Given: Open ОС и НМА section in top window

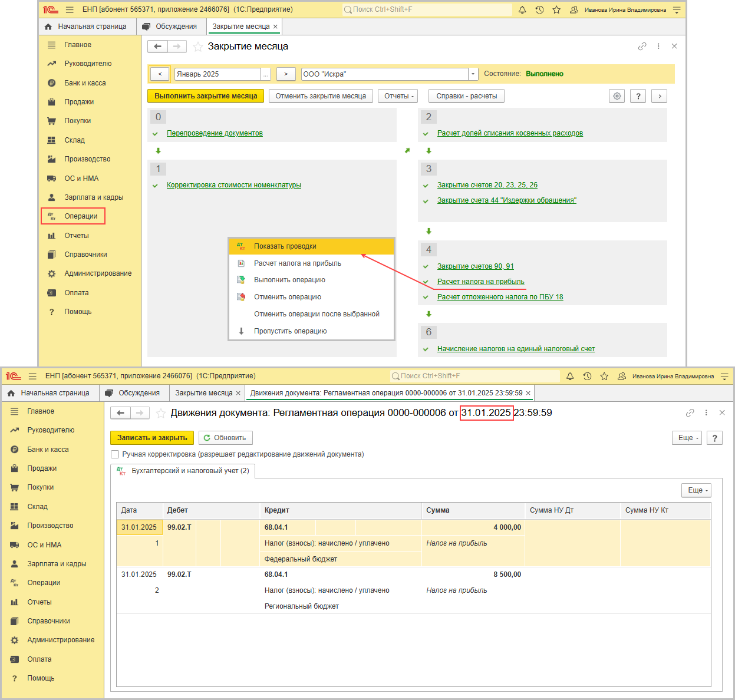Looking at the screenshot, I should pyautogui.click(x=81, y=179).
